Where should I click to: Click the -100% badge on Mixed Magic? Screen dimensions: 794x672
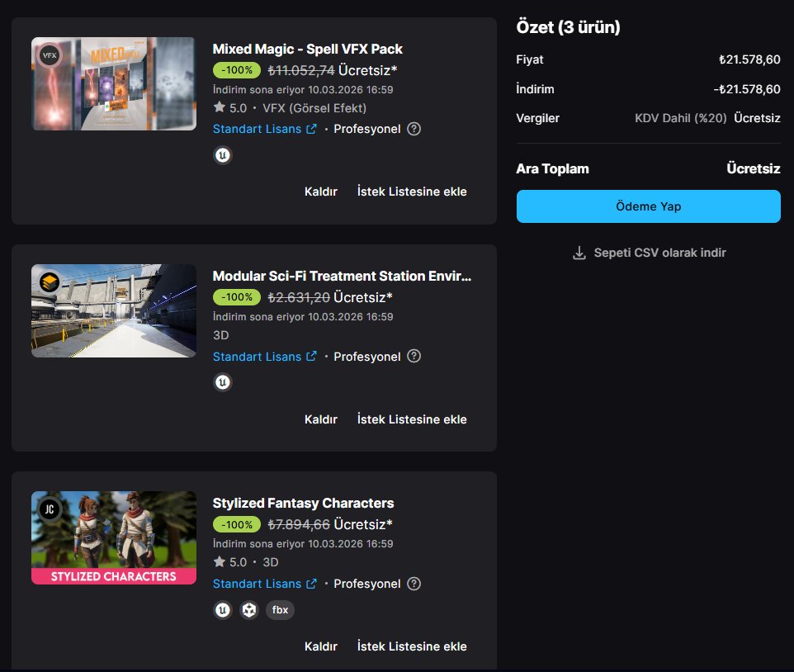[237, 70]
